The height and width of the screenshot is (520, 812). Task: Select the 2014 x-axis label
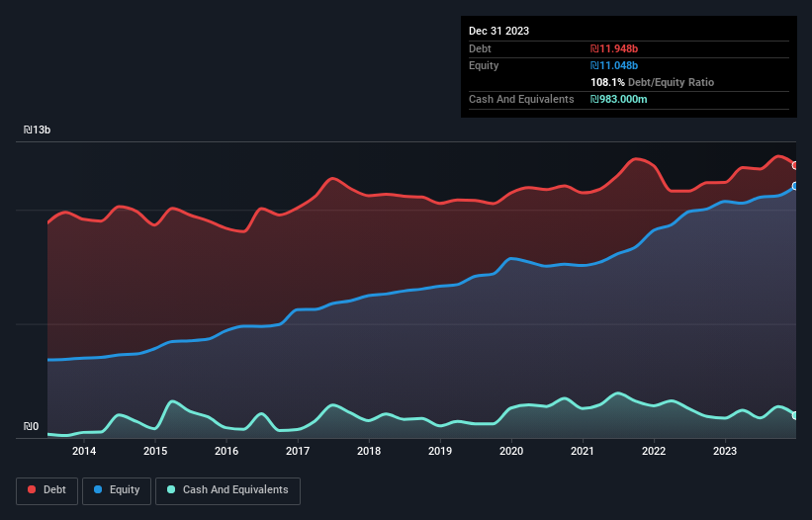click(84, 451)
